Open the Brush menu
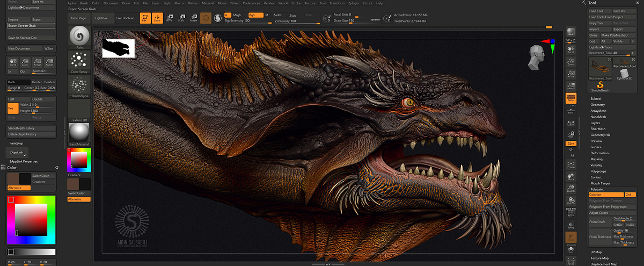644x266 pixels. coord(84,3)
